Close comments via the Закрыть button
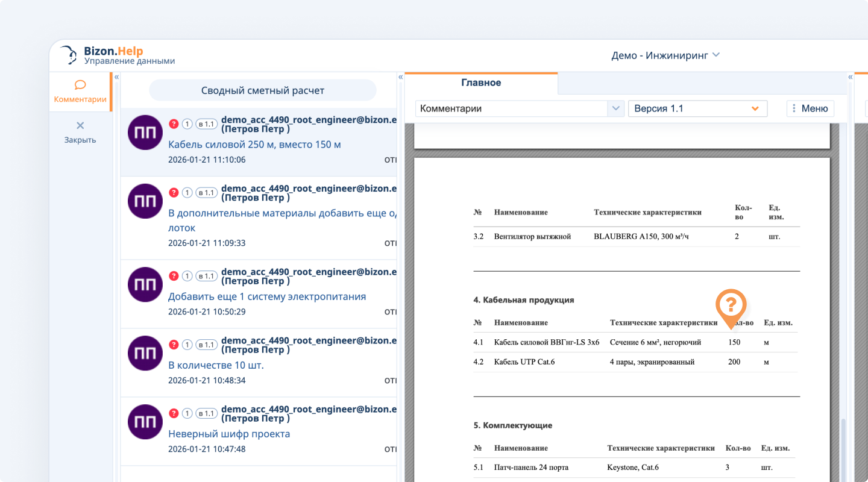Screen dimensions: 868x482 (x=80, y=131)
